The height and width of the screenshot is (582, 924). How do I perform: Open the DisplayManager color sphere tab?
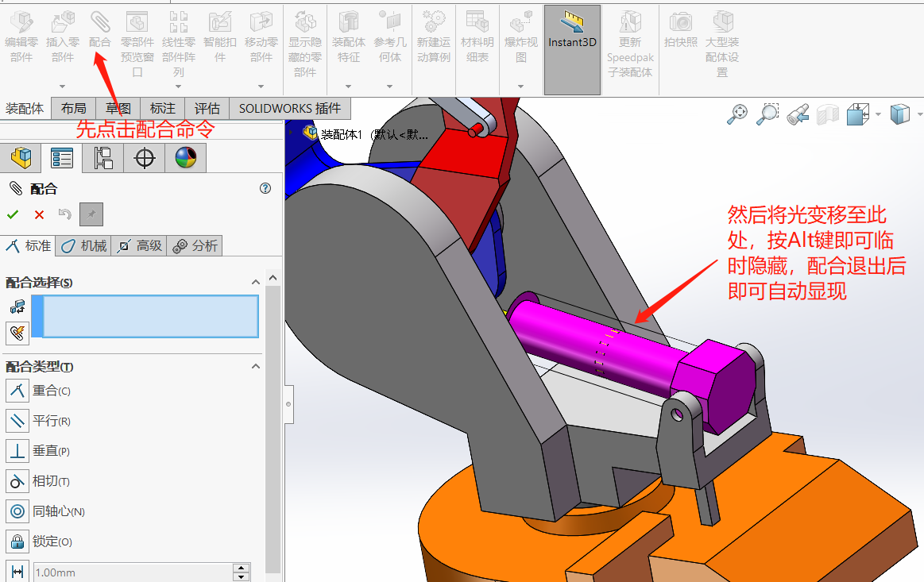pos(185,158)
